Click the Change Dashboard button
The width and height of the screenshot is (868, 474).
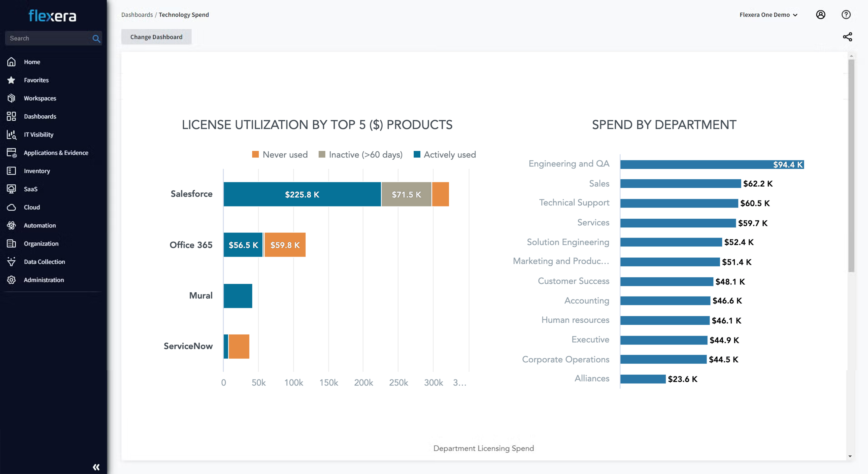(156, 37)
